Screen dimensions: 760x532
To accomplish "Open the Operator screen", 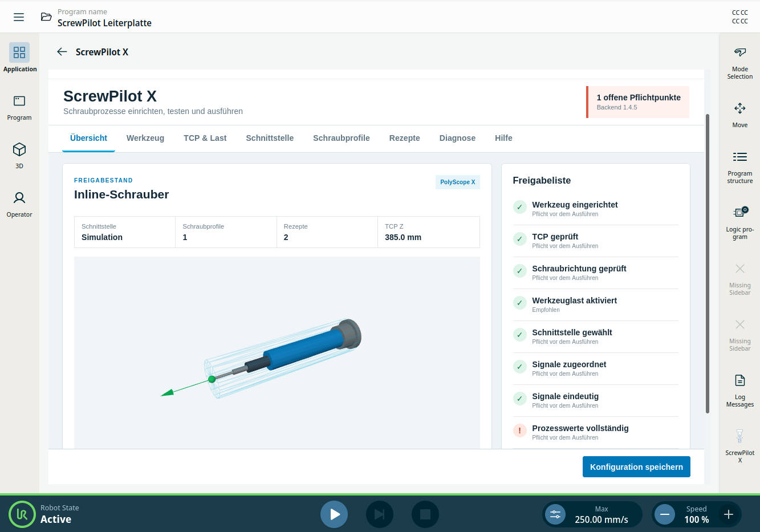I will click(19, 204).
